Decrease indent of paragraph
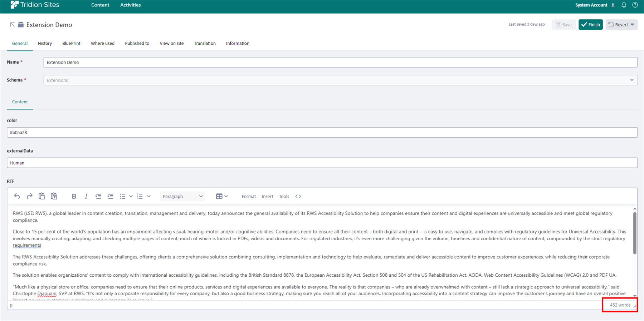 coord(111,196)
